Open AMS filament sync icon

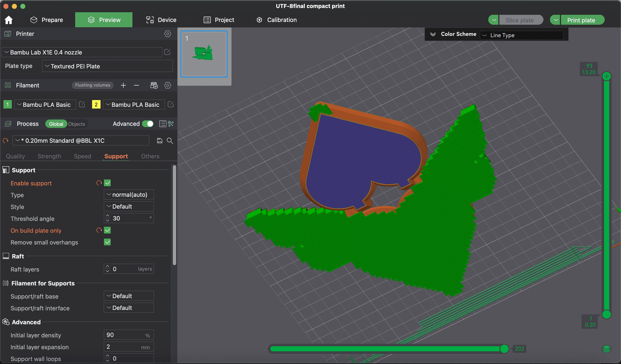tap(154, 85)
